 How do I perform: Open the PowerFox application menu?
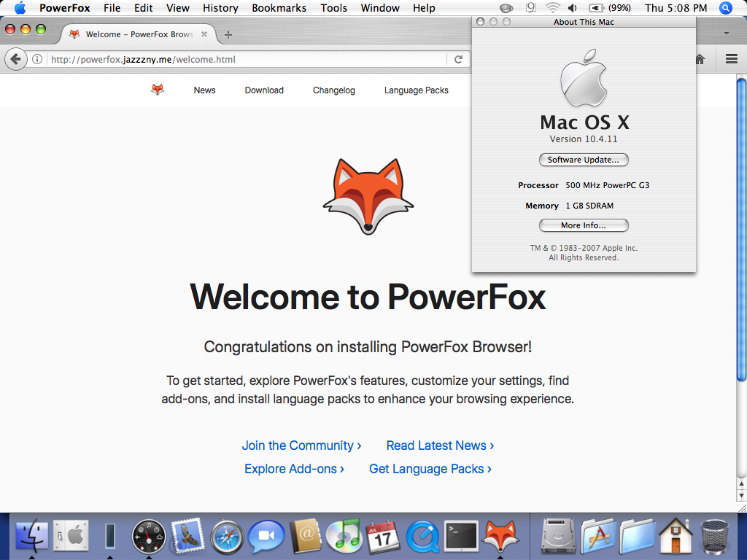(x=65, y=8)
